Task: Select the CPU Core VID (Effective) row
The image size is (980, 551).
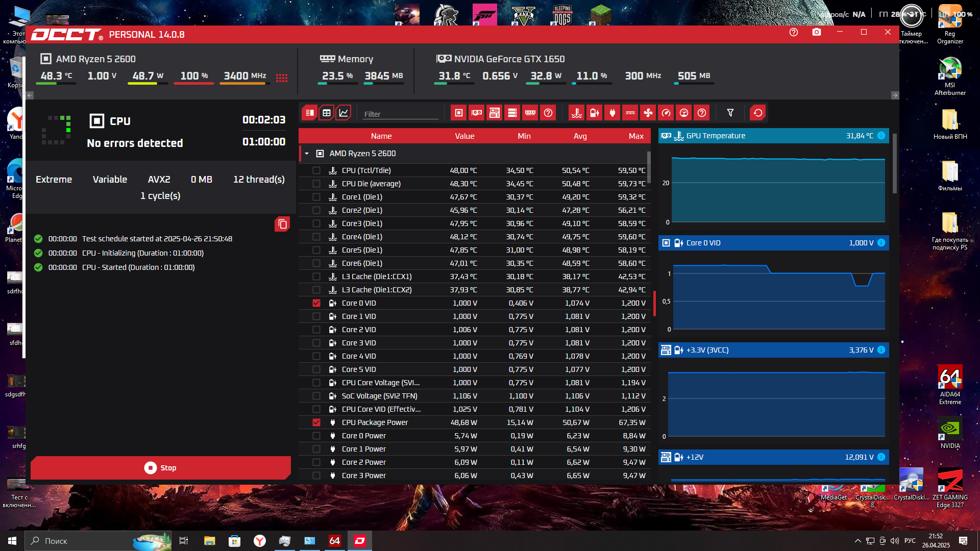Action: pos(474,409)
